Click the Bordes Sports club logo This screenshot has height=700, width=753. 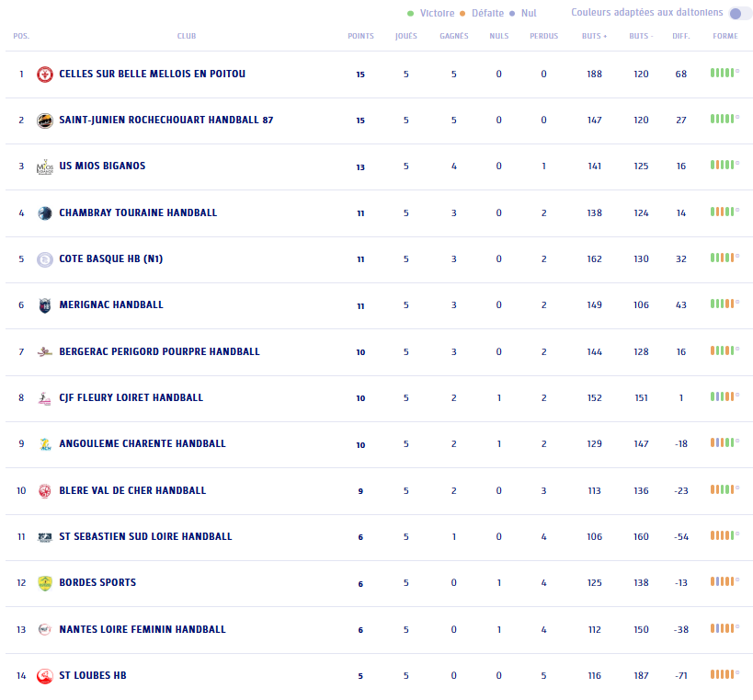44,583
